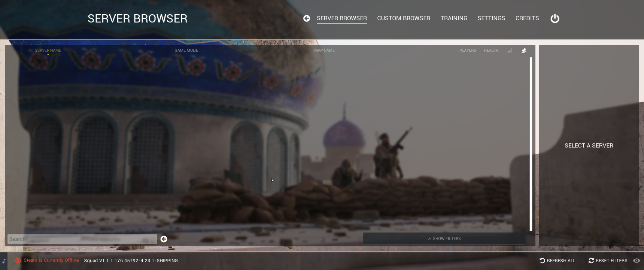644x270 pixels.
Task: Refresh all servers
Action: click(x=558, y=261)
